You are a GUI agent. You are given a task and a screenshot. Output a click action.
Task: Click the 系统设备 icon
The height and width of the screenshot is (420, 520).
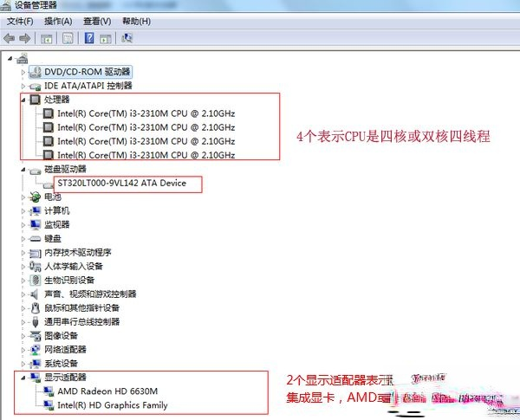(35, 364)
